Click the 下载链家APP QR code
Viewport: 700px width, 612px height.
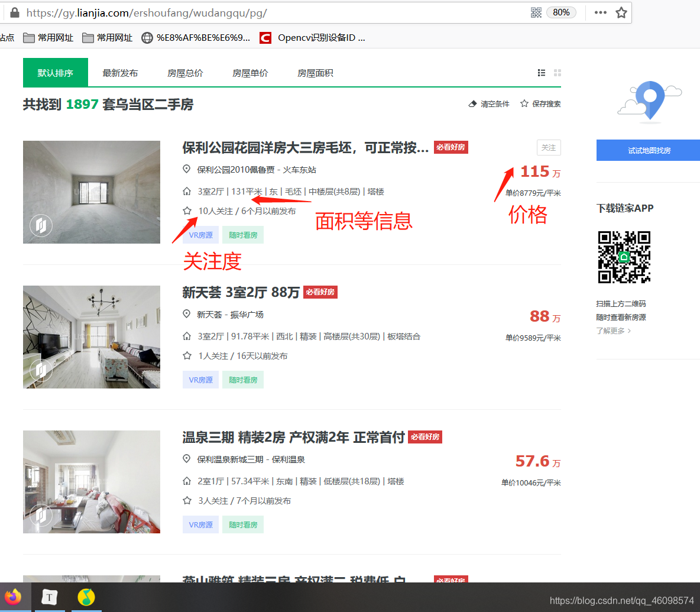click(x=624, y=257)
